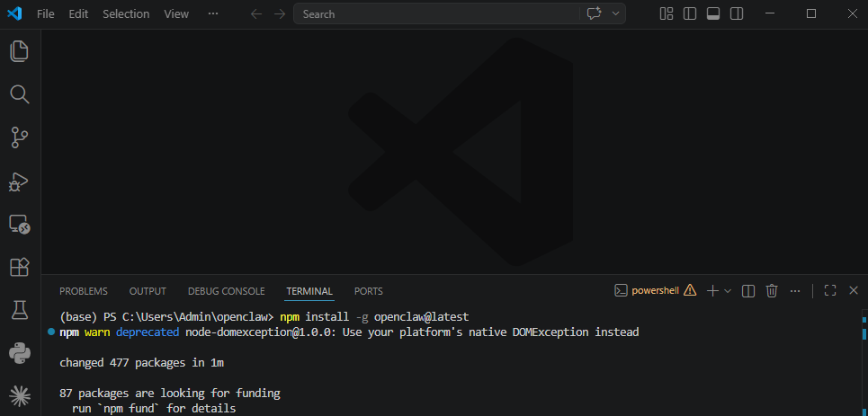Customize layout icon in title bar
The image size is (868, 416).
coord(667,13)
